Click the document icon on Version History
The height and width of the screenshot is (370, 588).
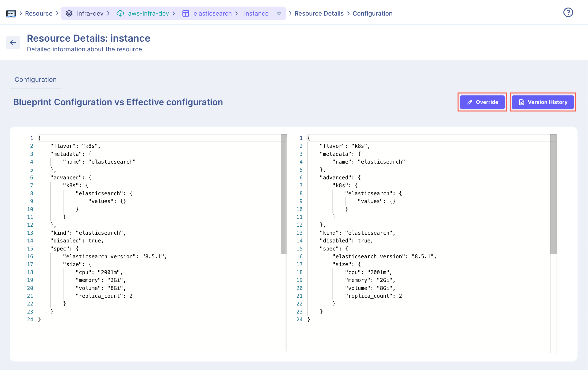(x=521, y=102)
